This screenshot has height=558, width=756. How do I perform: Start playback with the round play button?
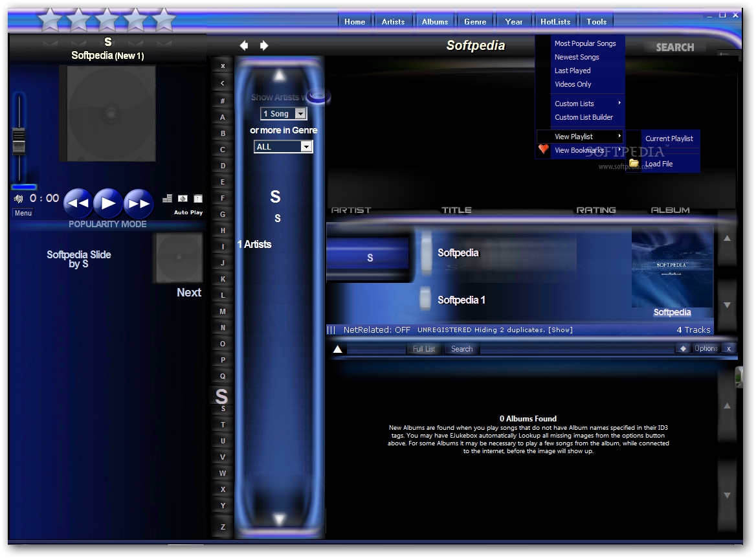(108, 203)
